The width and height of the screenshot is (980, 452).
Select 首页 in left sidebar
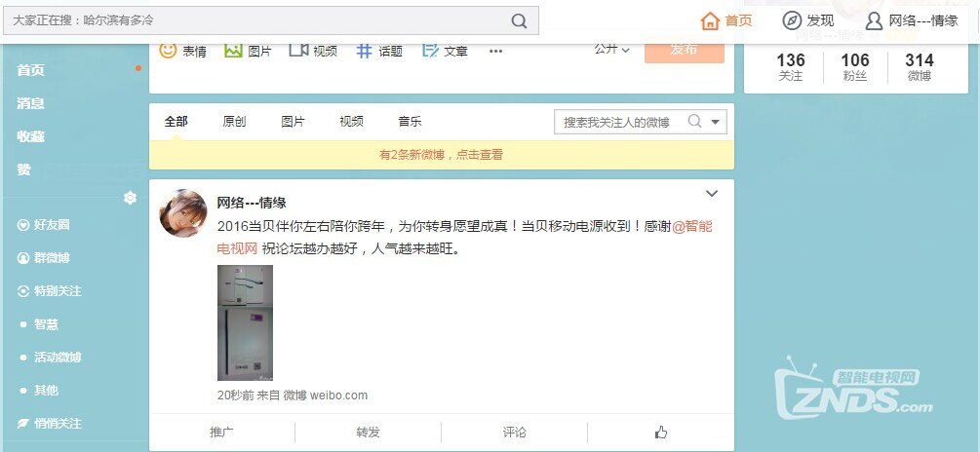[x=30, y=70]
